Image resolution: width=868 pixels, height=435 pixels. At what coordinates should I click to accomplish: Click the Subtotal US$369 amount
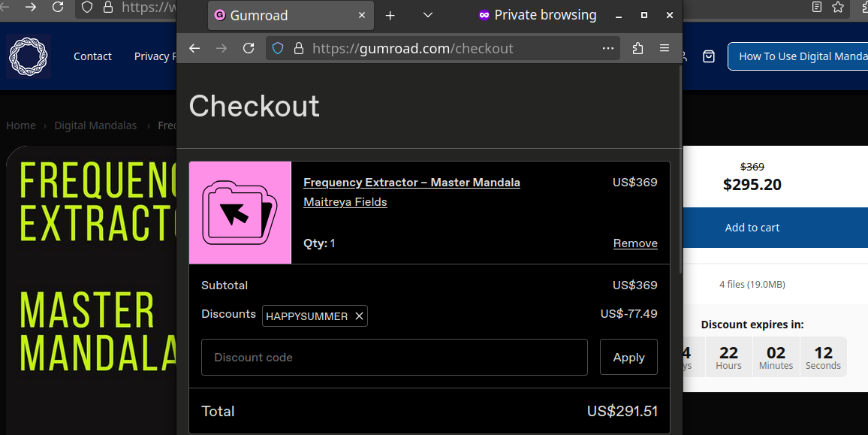634,285
